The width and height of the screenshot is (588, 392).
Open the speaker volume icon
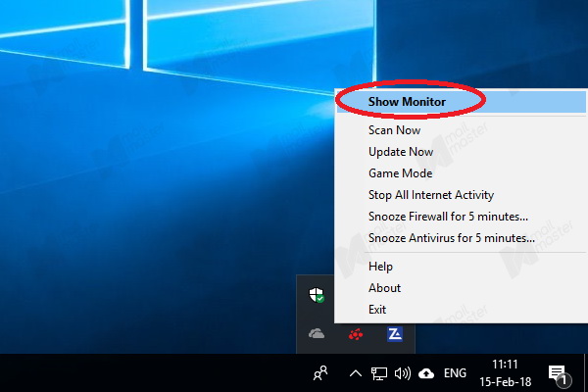click(x=403, y=373)
